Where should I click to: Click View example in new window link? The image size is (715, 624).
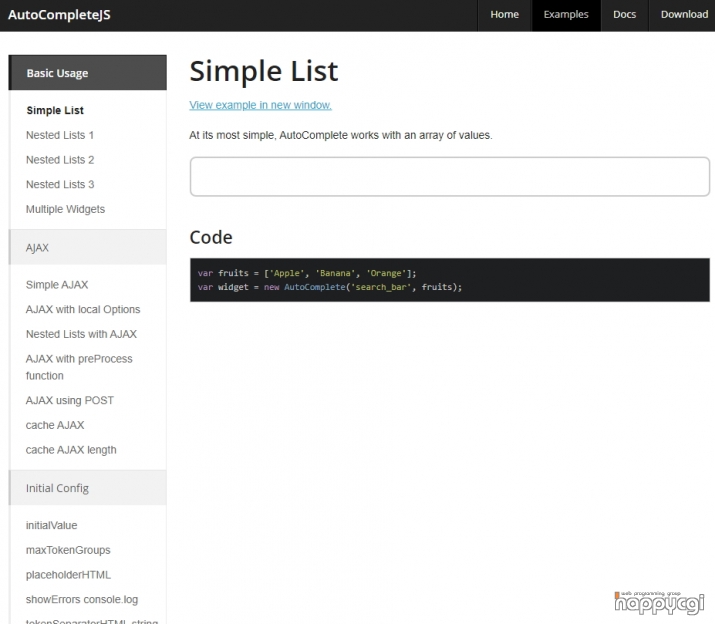260,105
